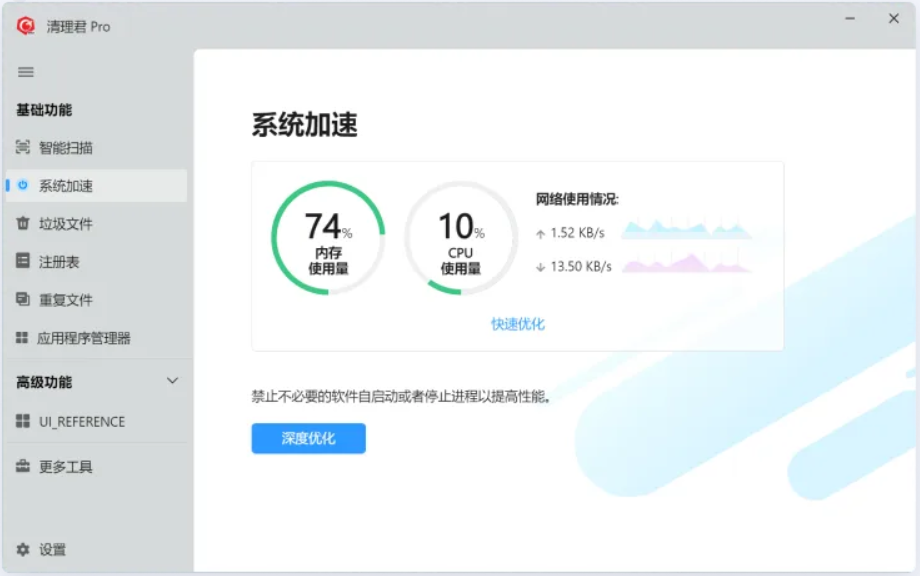Collapse the 高级功能 section chevron

(172, 381)
